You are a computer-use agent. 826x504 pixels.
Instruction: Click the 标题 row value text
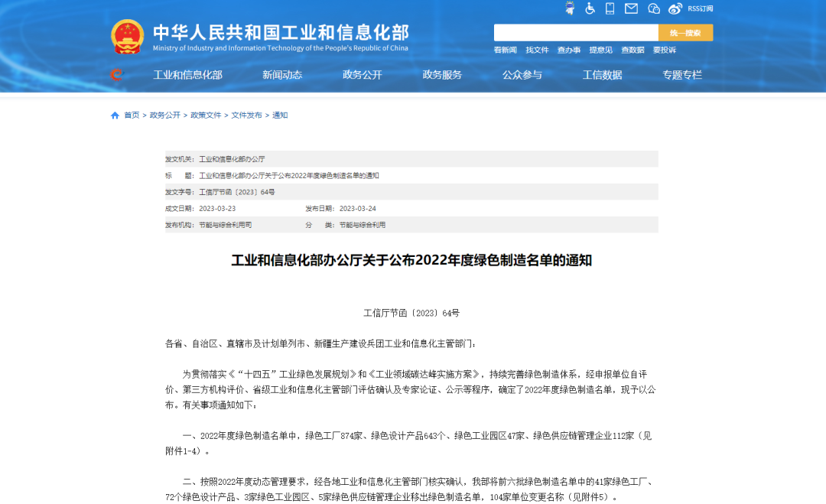[288, 175]
